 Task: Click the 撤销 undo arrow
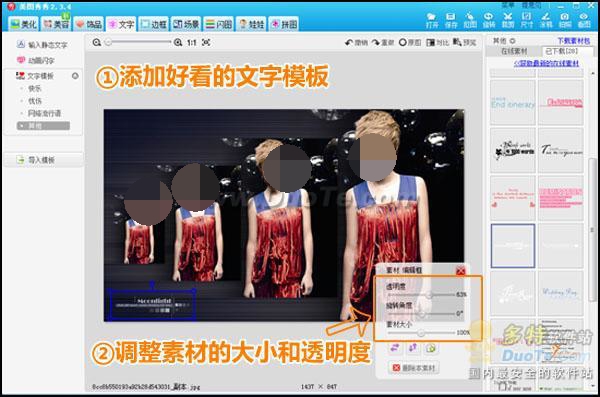pyautogui.click(x=356, y=42)
